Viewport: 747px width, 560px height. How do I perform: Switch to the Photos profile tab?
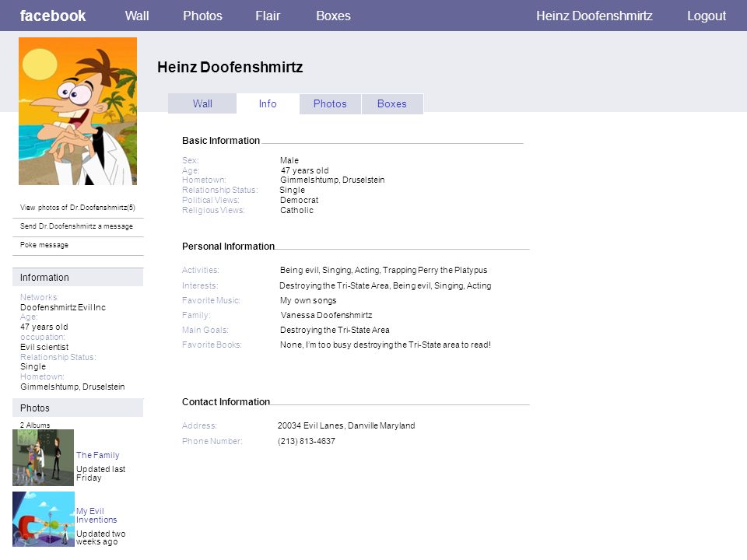330,103
